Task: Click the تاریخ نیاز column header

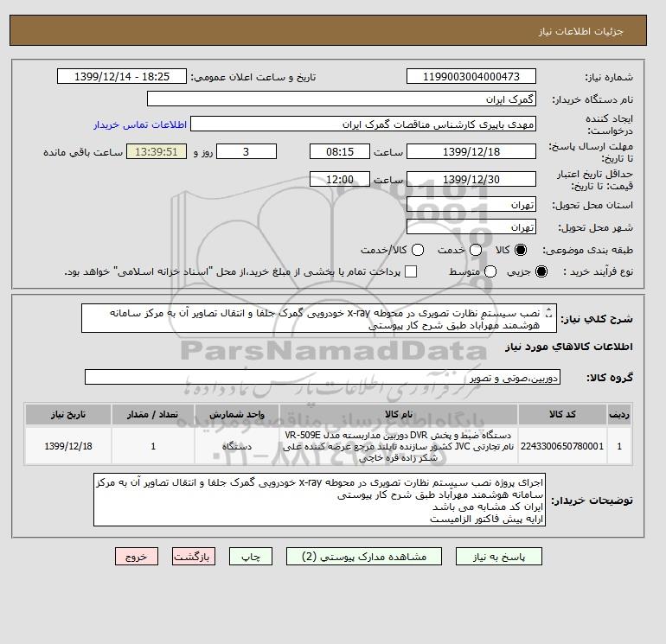Action: coord(68,414)
